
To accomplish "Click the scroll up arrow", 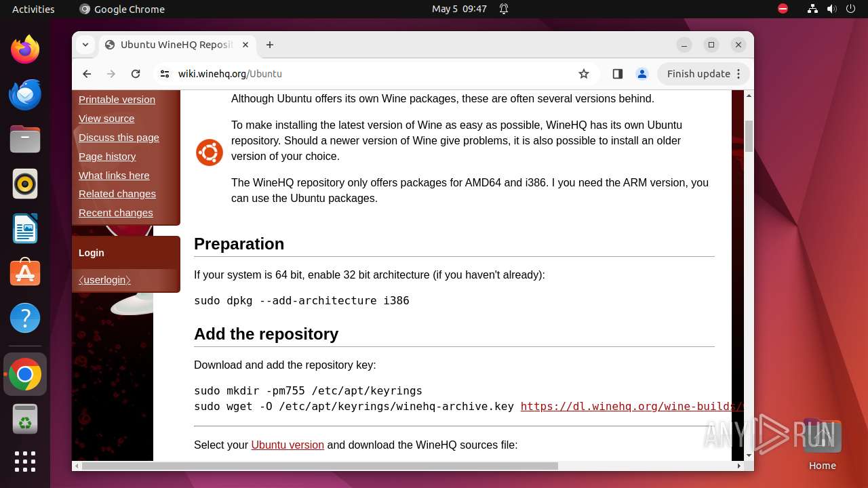I will coord(749,96).
